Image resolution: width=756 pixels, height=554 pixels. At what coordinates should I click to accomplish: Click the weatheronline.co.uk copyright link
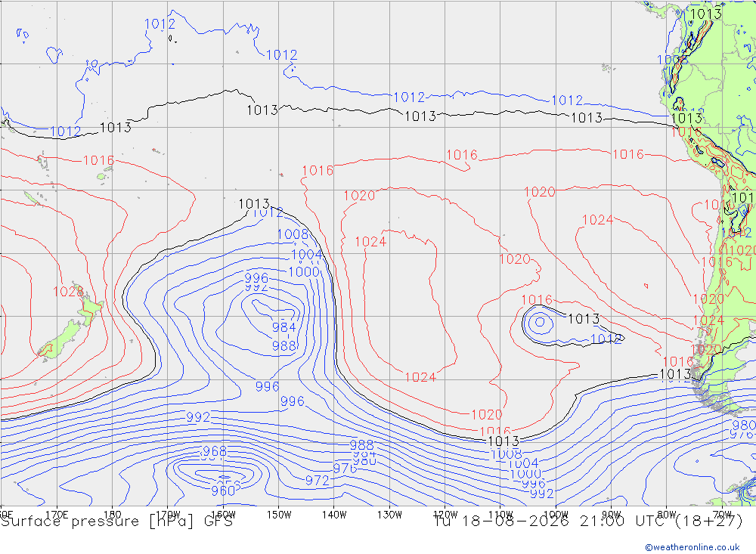pyautogui.click(x=692, y=546)
